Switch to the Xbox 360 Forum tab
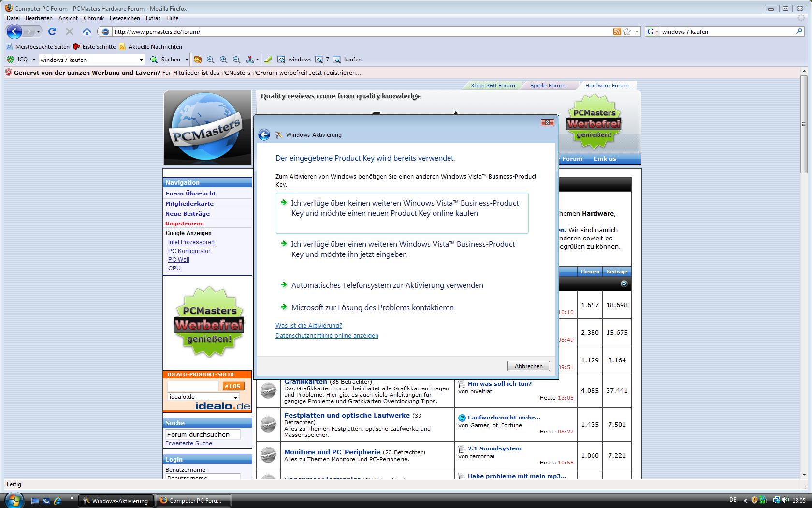This screenshot has height=508, width=812. 493,85
